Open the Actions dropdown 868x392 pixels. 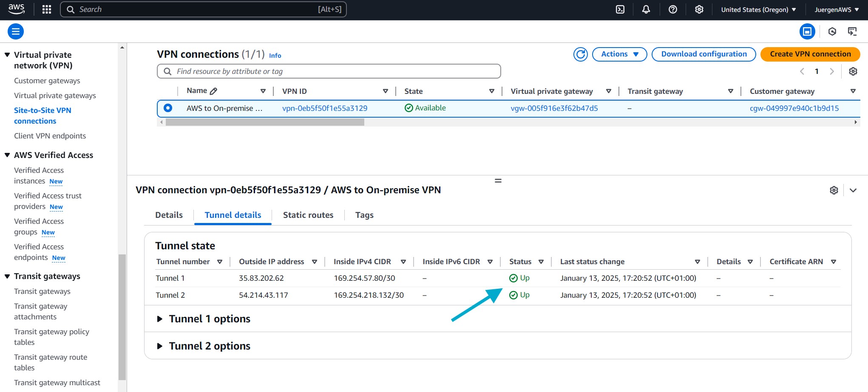coord(620,54)
